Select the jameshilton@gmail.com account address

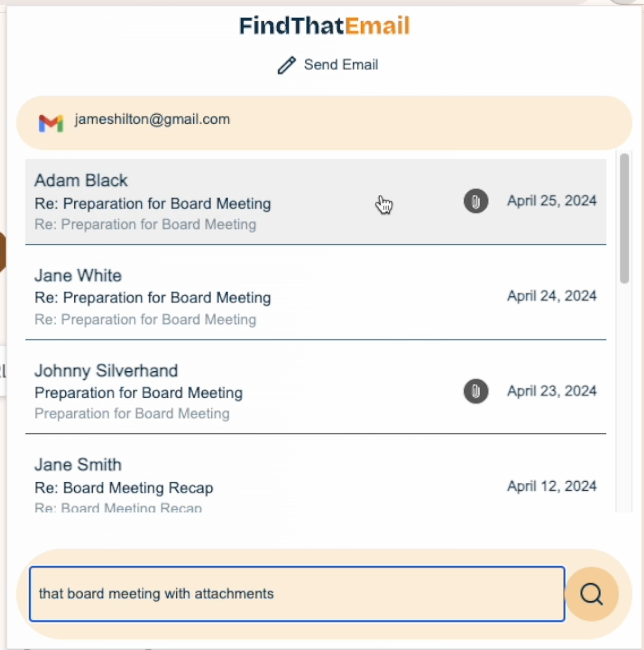(x=152, y=119)
